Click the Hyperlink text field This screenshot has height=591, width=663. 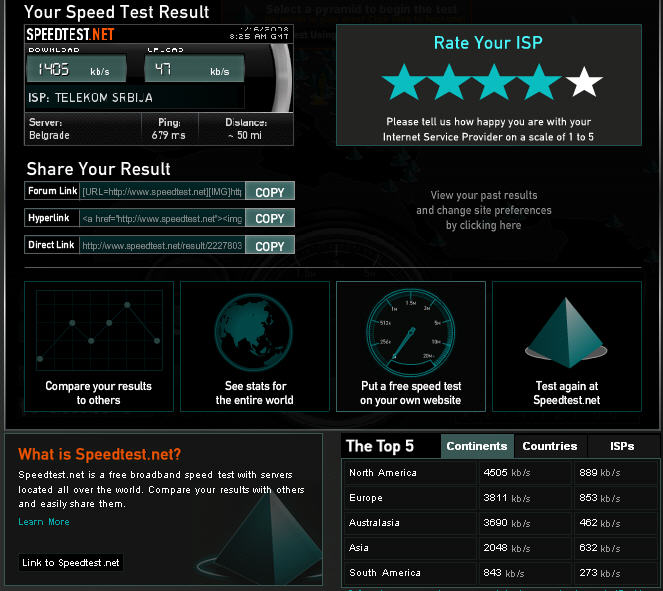tap(162, 218)
